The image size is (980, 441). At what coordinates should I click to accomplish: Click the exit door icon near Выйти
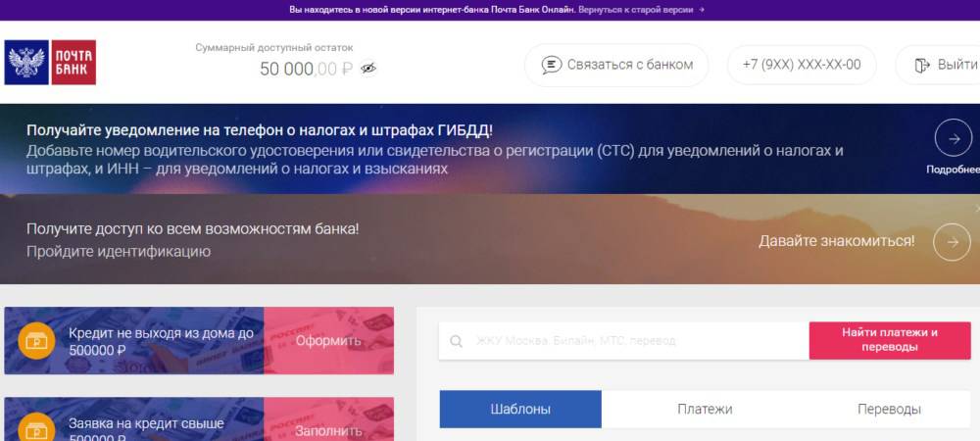point(922,65)
